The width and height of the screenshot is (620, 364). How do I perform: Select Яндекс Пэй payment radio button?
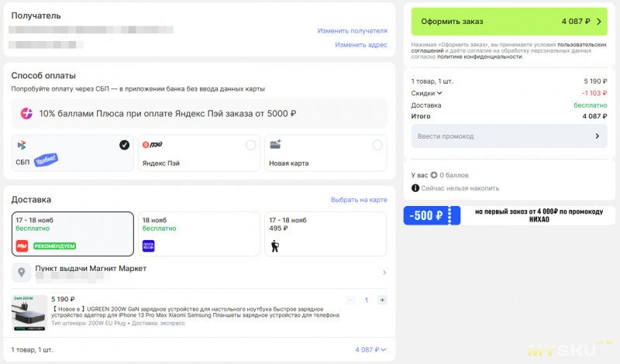250,145
